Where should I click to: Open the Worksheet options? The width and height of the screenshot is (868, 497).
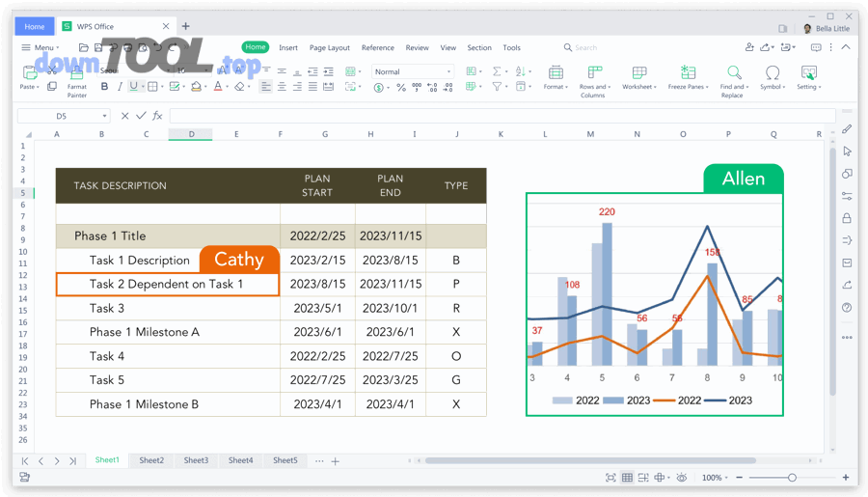638,77
